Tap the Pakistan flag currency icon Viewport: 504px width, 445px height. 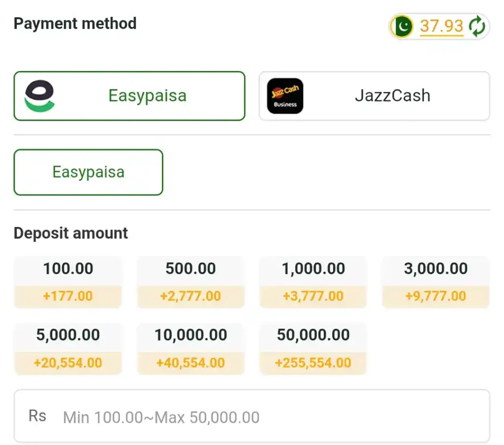[402, 26]
